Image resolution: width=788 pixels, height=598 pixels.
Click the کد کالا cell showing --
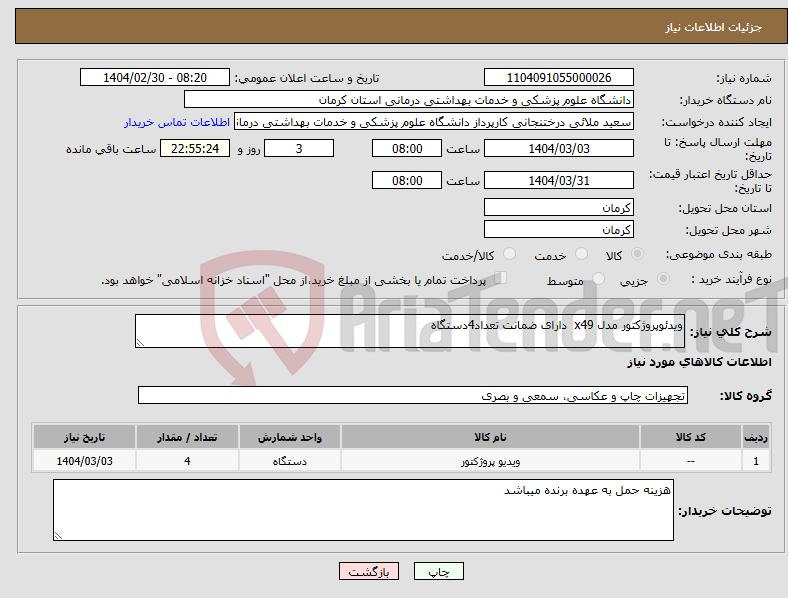tap(691, 461)
